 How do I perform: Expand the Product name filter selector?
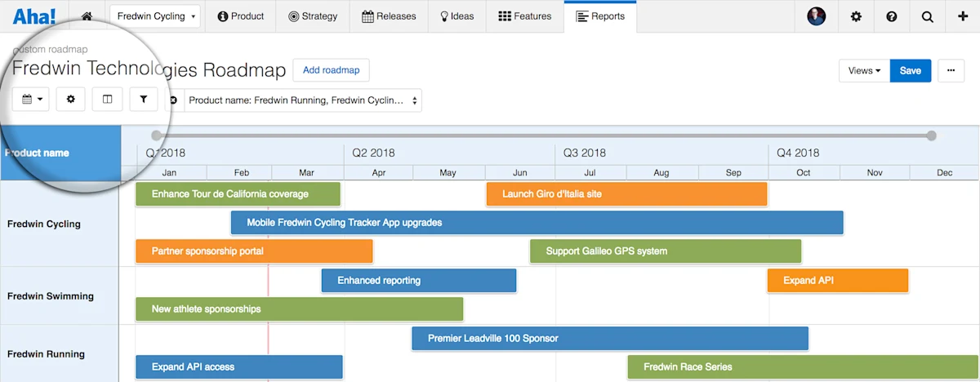[303, 100]
